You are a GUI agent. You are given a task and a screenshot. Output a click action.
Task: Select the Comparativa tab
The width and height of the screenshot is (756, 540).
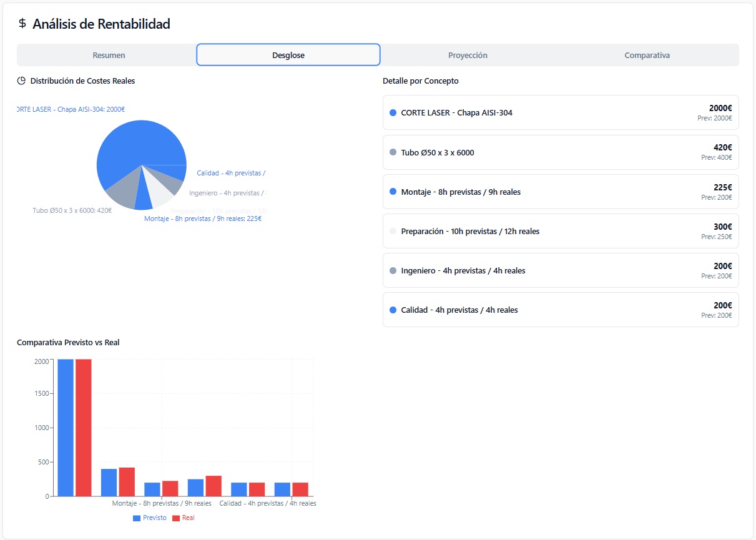pyautogui.click(x=647, y=55)
